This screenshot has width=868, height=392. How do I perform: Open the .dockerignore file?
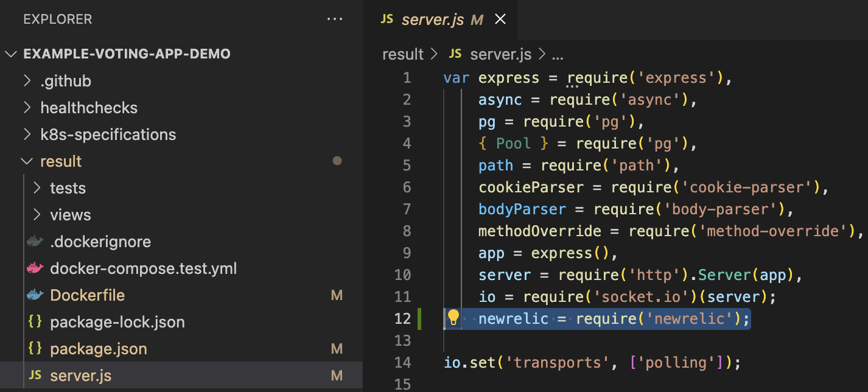pos(100,242)
